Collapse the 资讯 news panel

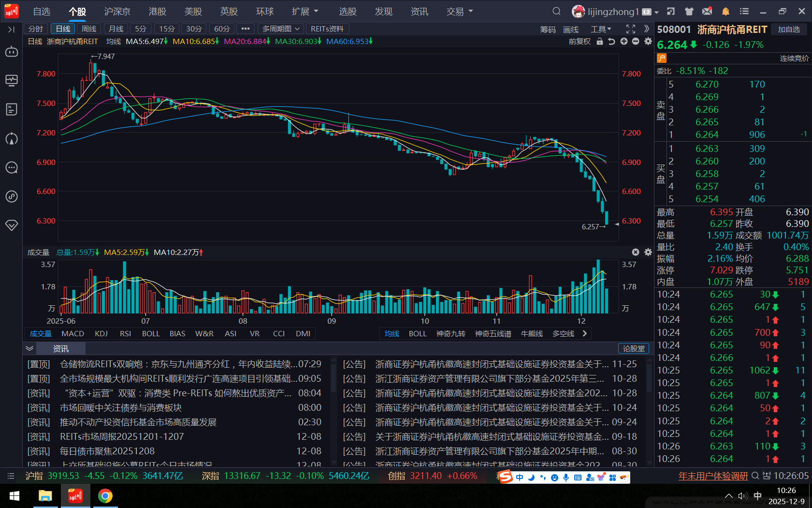29,348
